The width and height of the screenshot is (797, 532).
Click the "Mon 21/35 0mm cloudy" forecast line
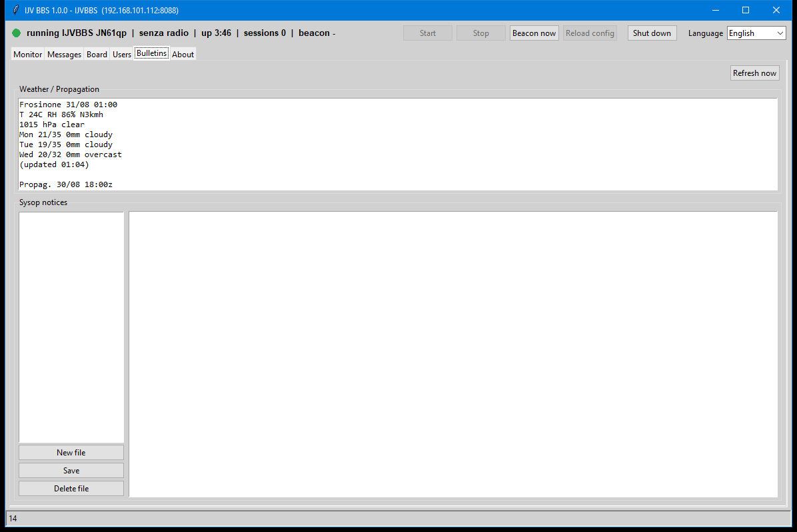(66, 134)
